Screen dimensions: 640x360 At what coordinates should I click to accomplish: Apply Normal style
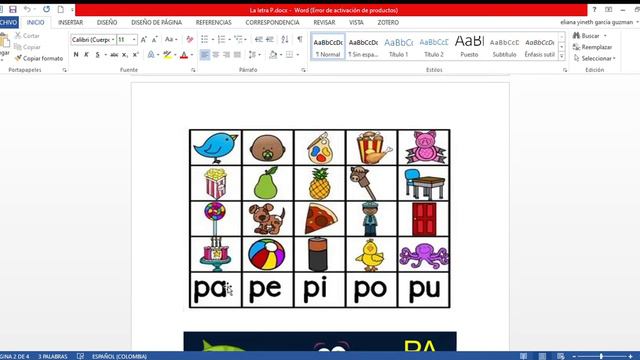tap(328, 47)
